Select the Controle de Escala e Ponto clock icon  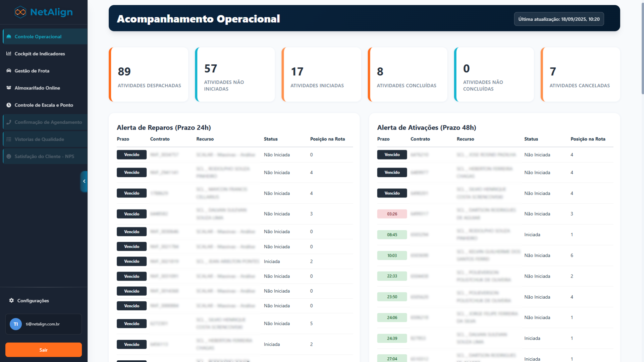pyautogui.click(x=9, y=105)
